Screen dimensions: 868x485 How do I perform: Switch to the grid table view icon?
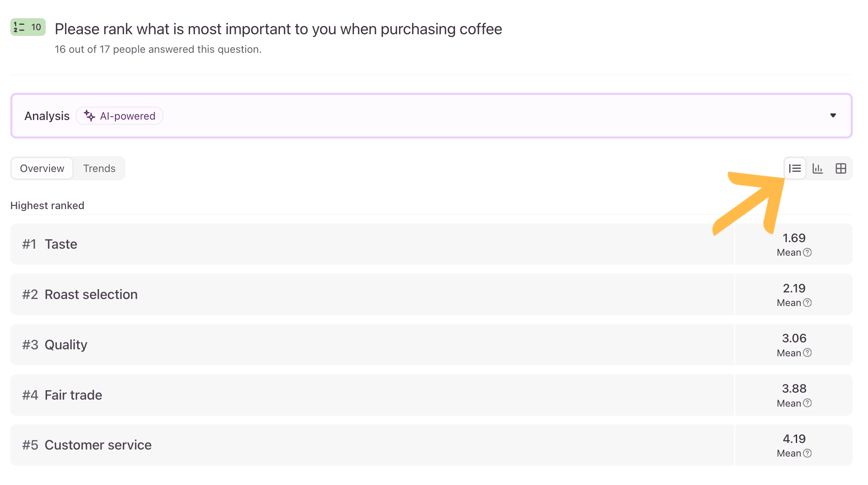(x=841, y=168)
